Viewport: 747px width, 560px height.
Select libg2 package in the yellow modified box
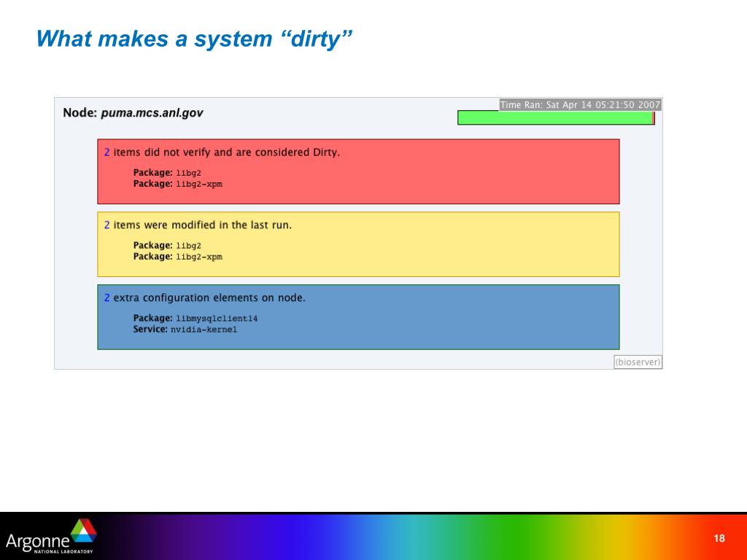pyautogui.click(x=167, y=245)
